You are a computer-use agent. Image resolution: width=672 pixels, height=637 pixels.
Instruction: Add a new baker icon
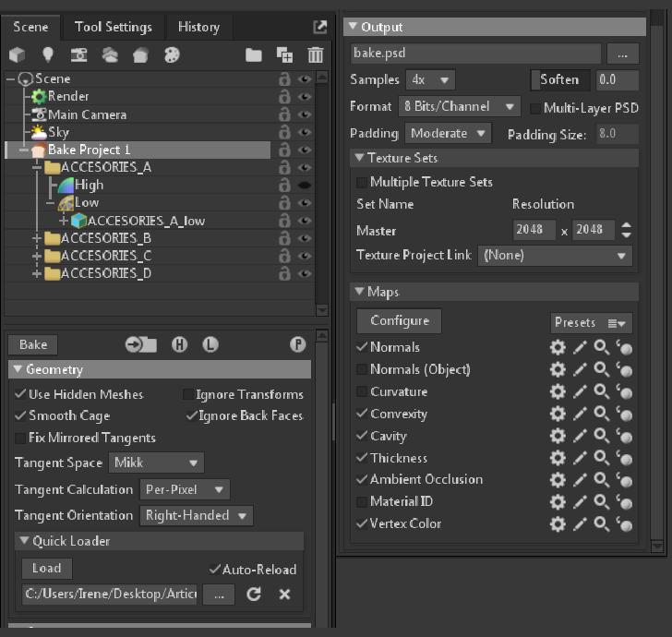pos(140,55)
